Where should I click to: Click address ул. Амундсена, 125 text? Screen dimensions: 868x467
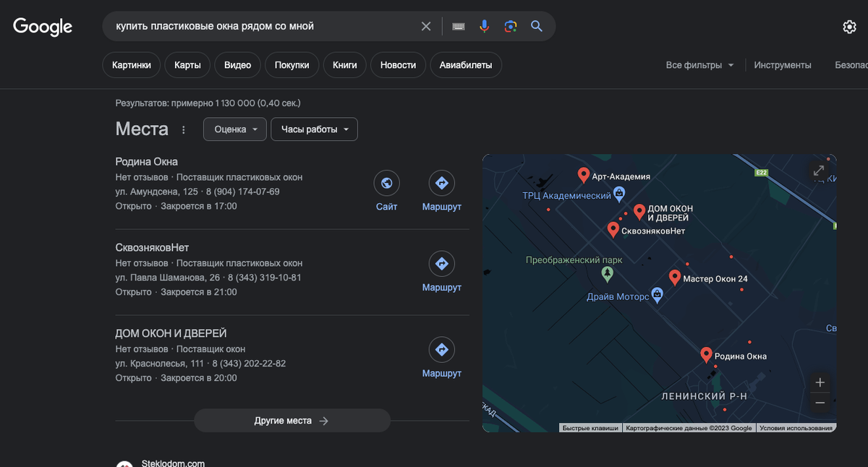[157, 192]
